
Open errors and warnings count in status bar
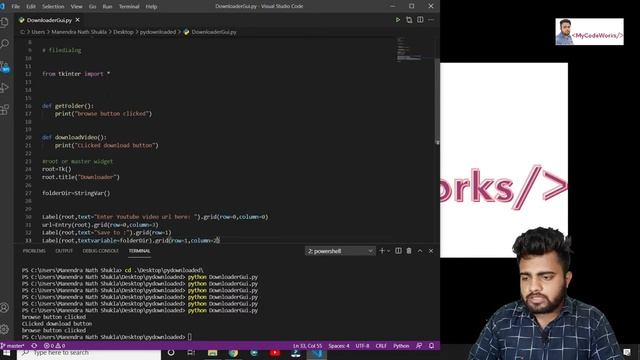55,346
